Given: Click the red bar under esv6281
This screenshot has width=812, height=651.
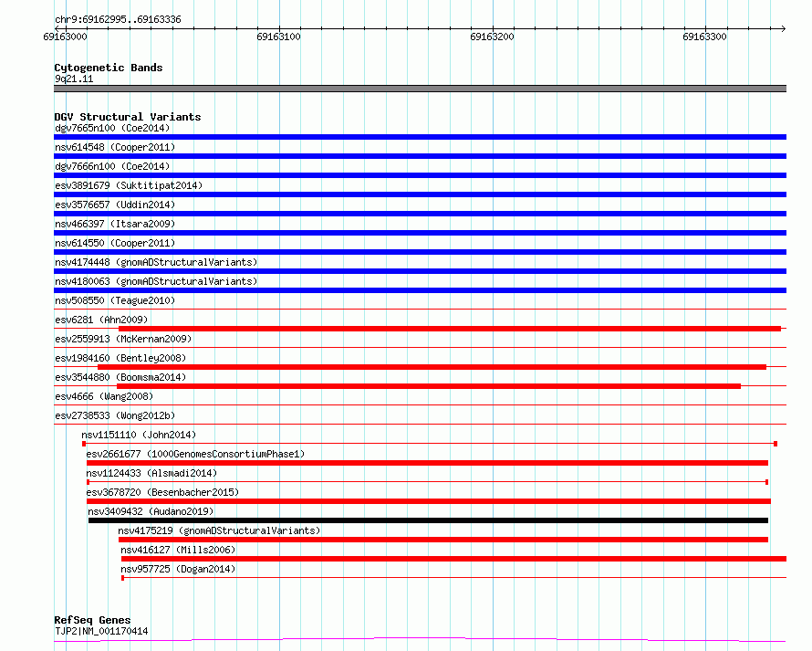Looking at the screenshot, I should click(450, 329).
